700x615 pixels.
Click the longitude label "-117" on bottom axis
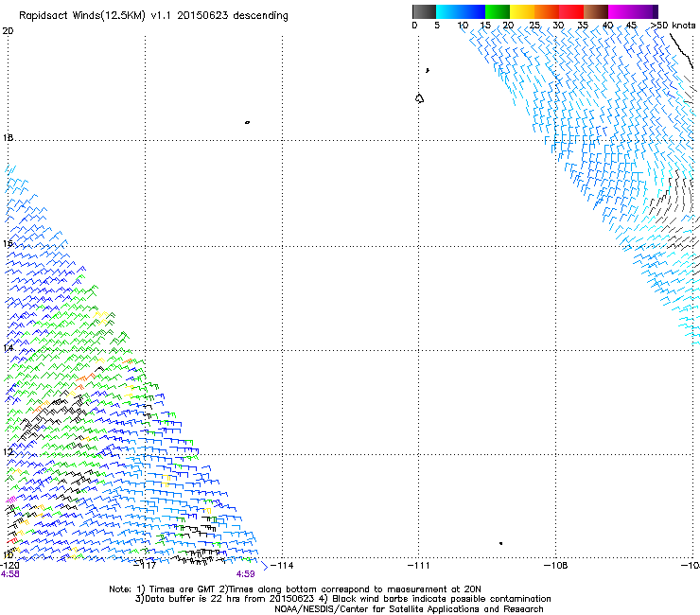[145, 566]
